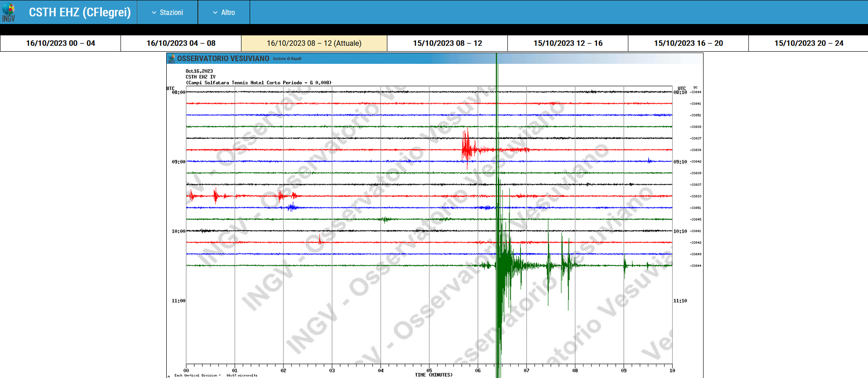Click the CSTH EHZ (CFlegrei) page title

80,12
